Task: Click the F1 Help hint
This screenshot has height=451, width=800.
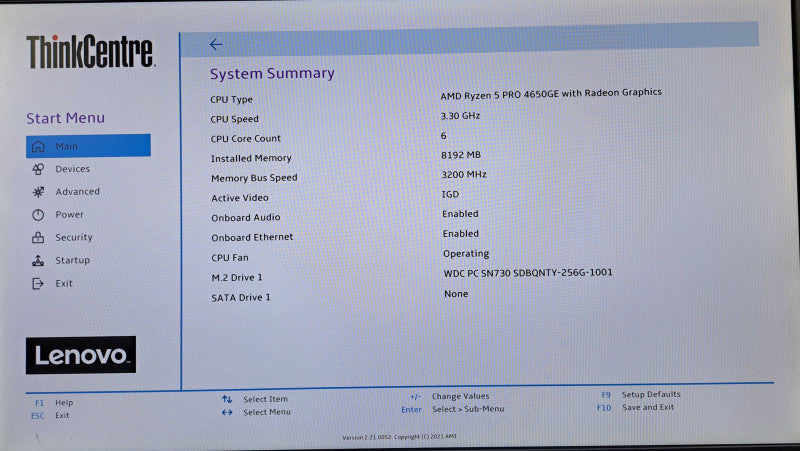Action: (54, 403)
